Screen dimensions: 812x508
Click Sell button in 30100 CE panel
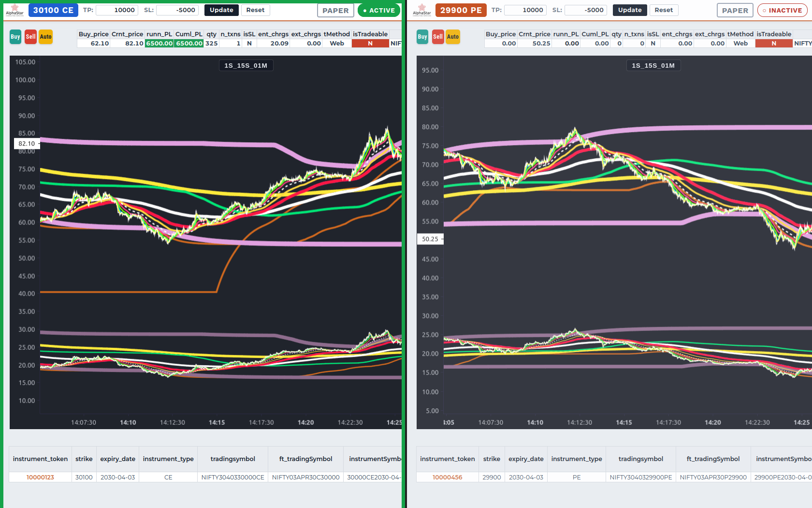(30, 37)
